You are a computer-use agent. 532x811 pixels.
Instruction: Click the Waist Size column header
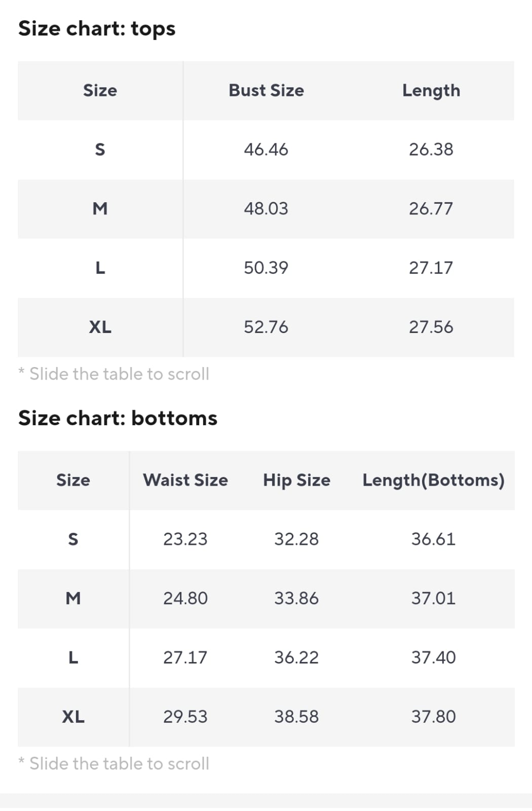pyautogui.click(x=185, y=480)
